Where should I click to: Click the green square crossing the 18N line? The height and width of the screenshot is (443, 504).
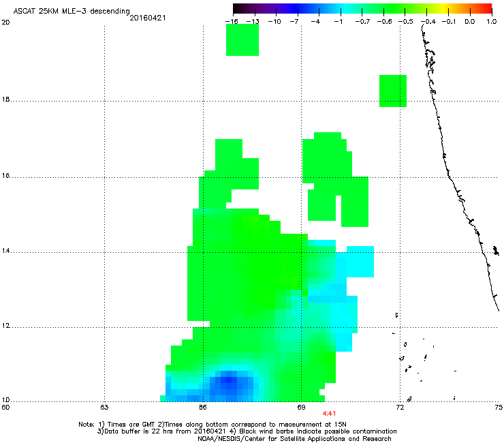click(x=393, y=91)
